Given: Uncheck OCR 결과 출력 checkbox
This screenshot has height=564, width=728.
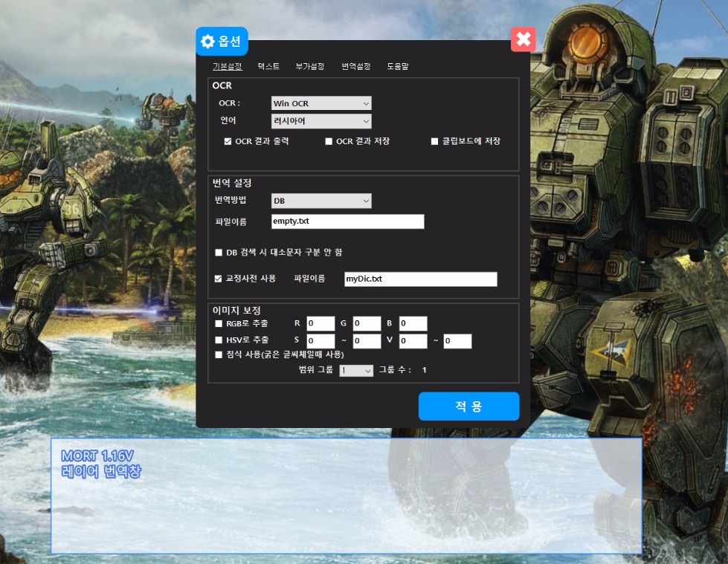Looking at the screenshot, I should (228, 141).
